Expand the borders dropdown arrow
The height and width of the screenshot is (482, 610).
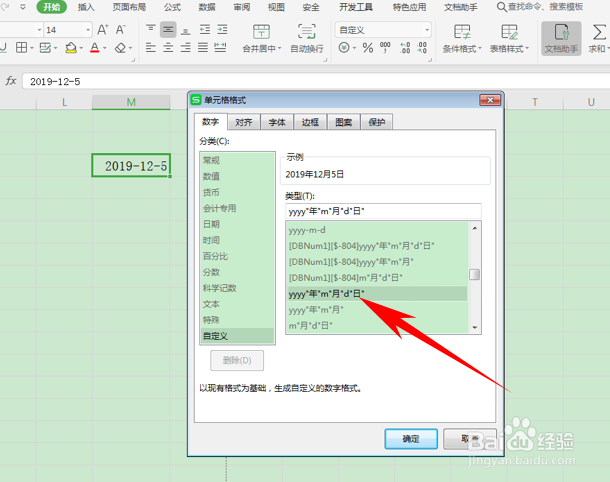tap(32, 48)
